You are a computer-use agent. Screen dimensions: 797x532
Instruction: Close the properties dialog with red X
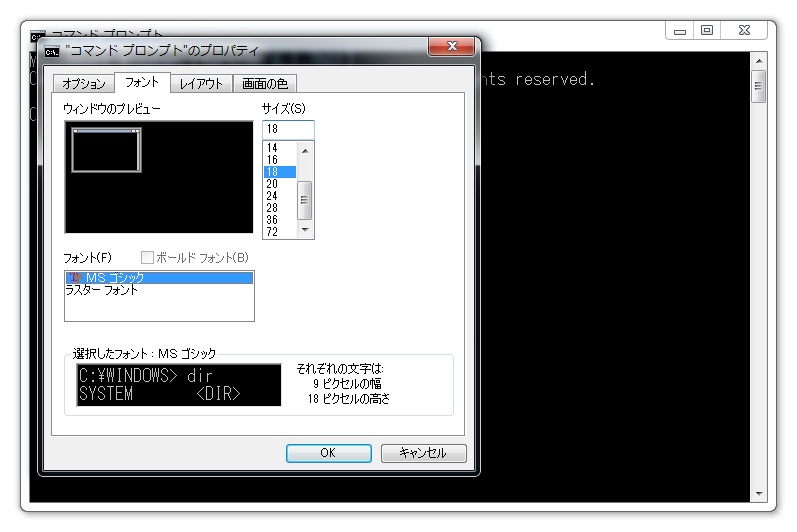(451, 47)
